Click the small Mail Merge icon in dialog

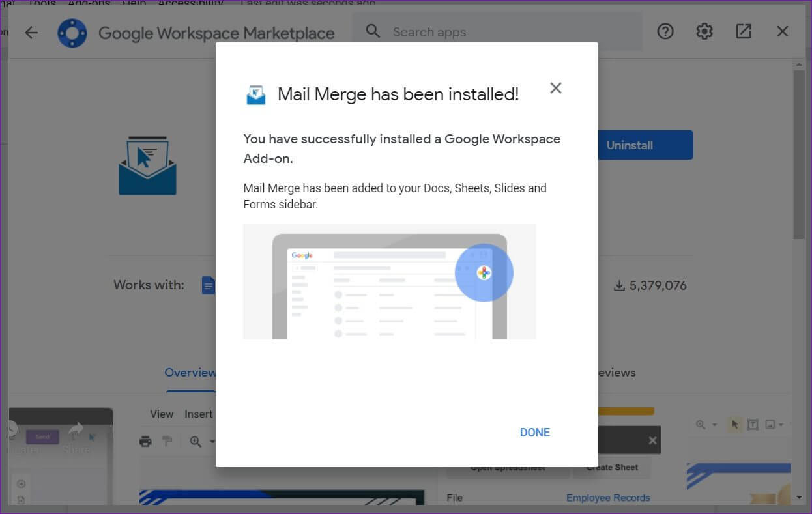(x=256, y=94)
